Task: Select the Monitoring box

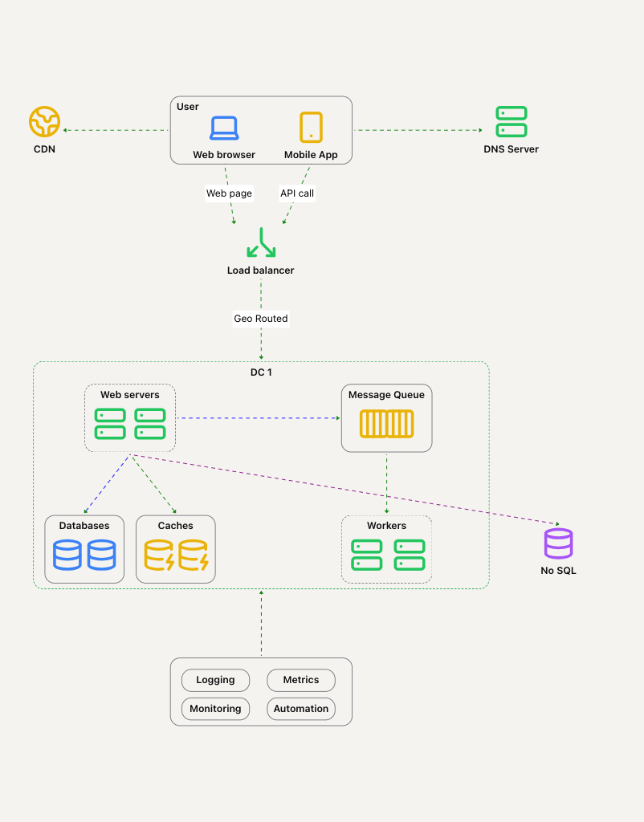Action: tap(216, 709)
